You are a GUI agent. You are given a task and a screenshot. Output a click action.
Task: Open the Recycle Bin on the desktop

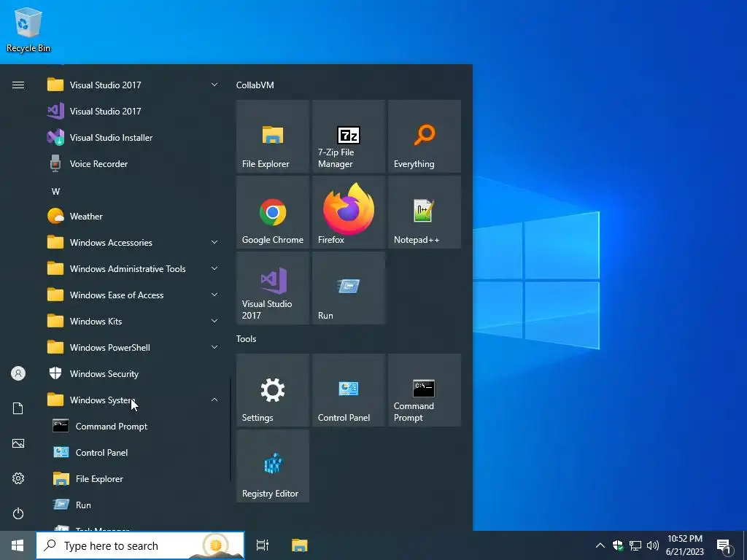coord(28,29)
